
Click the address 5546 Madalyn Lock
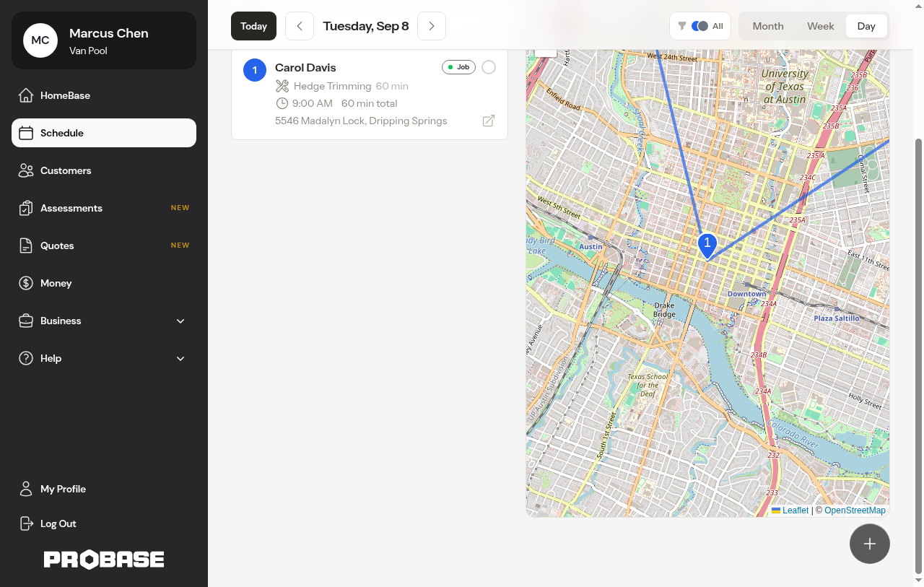361,121
